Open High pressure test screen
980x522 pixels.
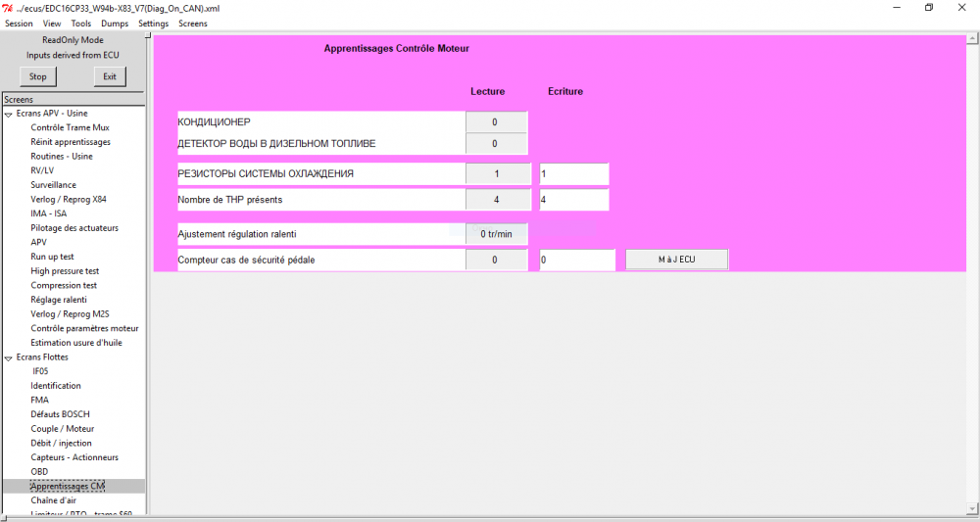(x=65, y=271)
